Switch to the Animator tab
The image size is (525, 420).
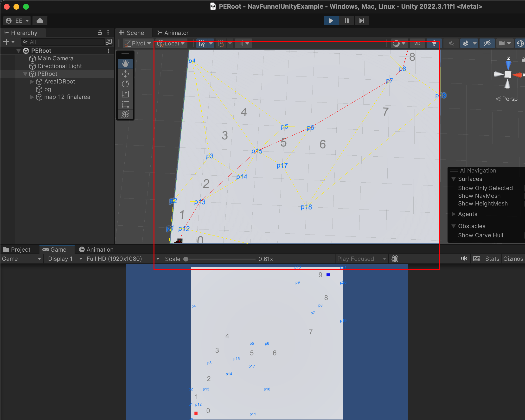click(x=173, y=33)
